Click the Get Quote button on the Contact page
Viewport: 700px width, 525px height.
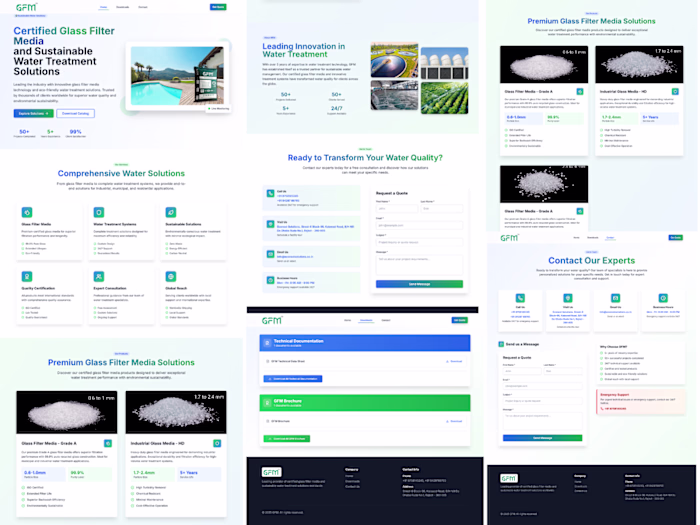(x=675, y=238)
